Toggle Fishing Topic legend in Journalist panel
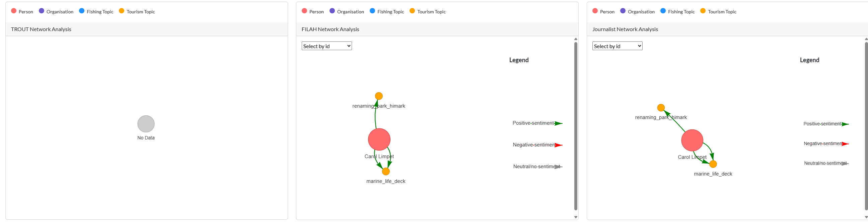The width and height of the screenshot is (868, 222). pos(677,11)
